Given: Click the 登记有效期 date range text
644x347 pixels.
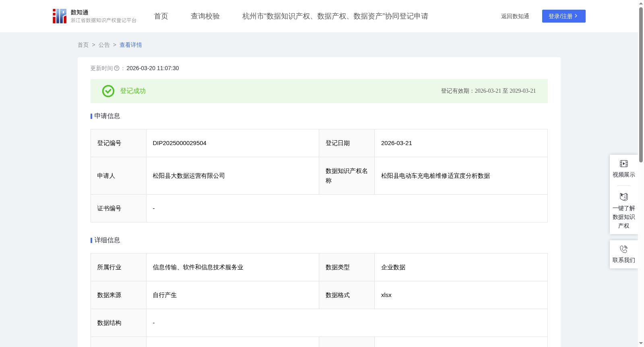Looking at the screenshot, I should coord(488,91).
